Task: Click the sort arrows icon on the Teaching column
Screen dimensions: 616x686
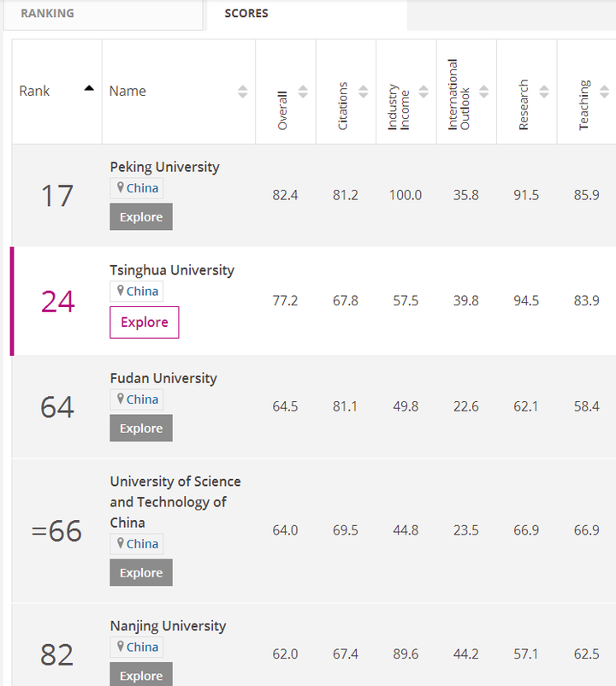Action: point(604,92)
